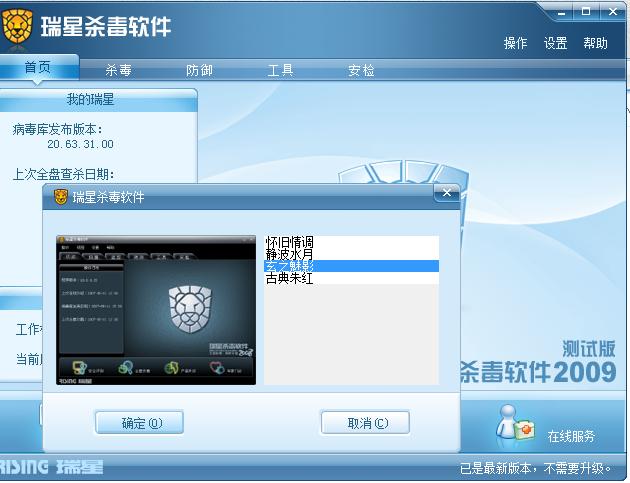630x483 pixels.
Task: Select the 静波水月 skin
Action: point(351,254)
